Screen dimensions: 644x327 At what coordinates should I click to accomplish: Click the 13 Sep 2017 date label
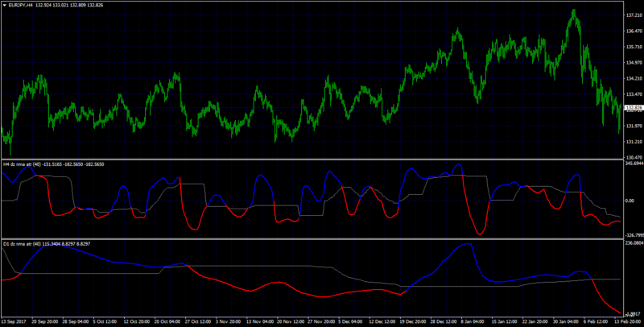(14, 321)
